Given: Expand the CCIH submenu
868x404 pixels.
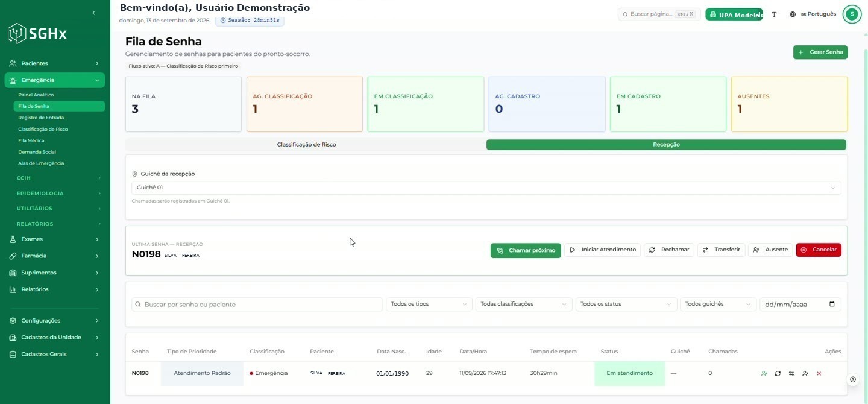Looking at the screenshot, I should [58, 178].
